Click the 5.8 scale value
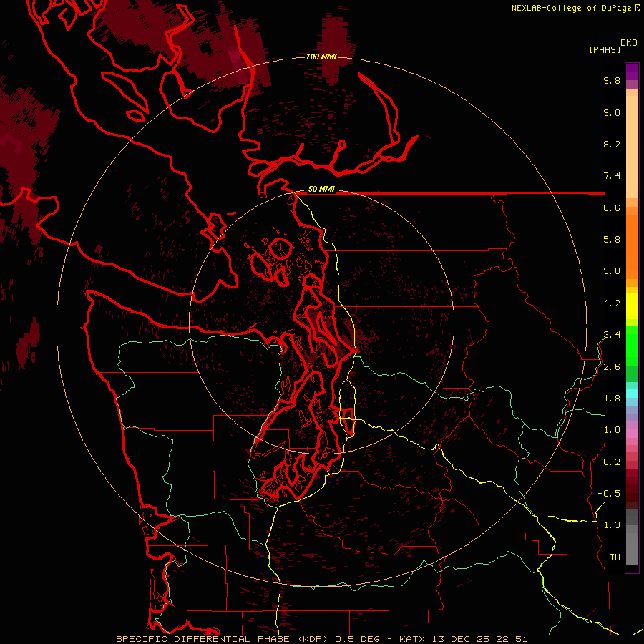This screenshot has width=644, height=644. click(612, 240)
